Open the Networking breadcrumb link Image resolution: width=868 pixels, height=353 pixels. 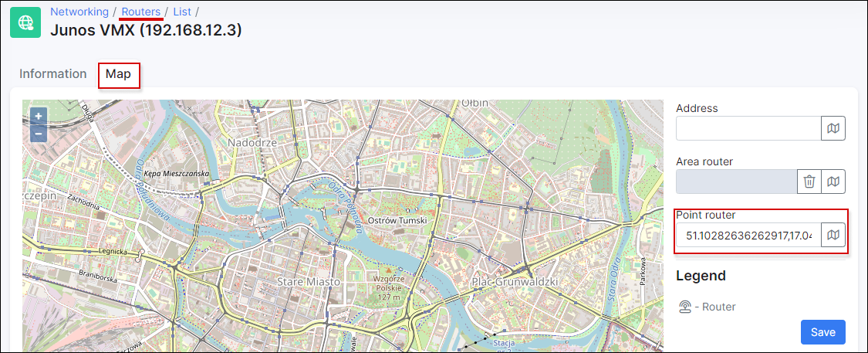(x=79, y=12)
